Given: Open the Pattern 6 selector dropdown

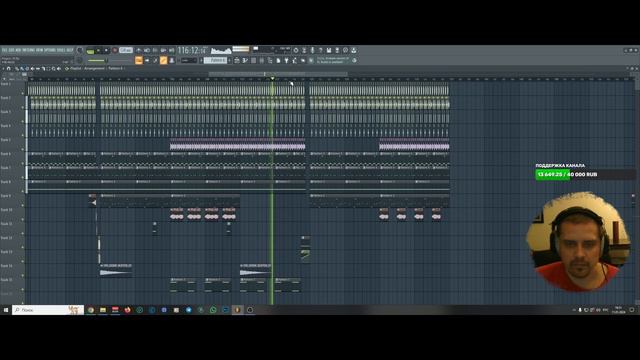Looking at the screenshot, I should tap(215, 60).
